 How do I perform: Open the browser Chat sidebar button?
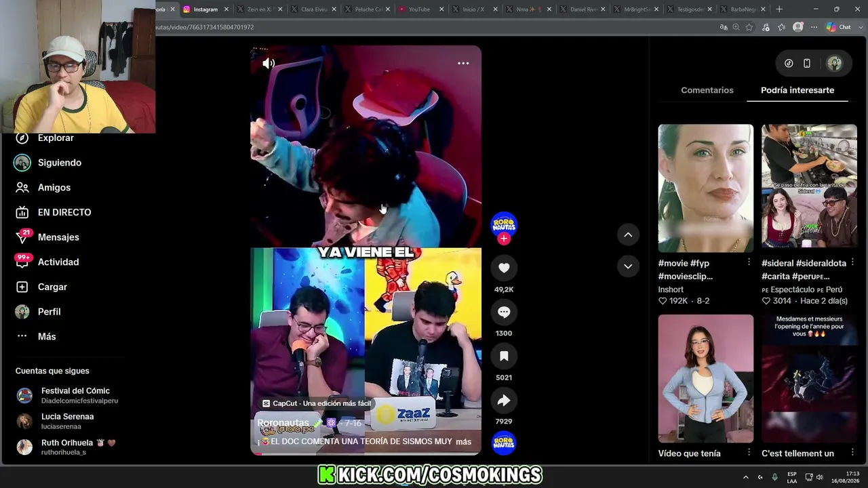(x=839, y=27)
